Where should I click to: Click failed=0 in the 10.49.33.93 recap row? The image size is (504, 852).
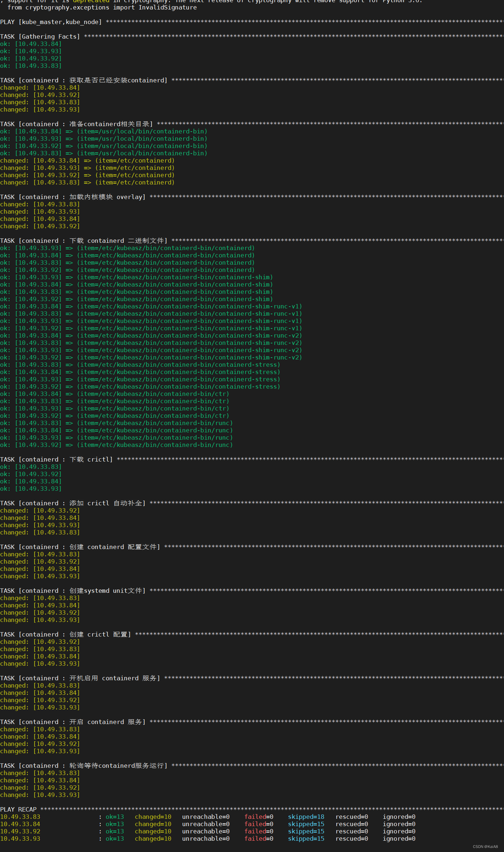pos(259,839)
